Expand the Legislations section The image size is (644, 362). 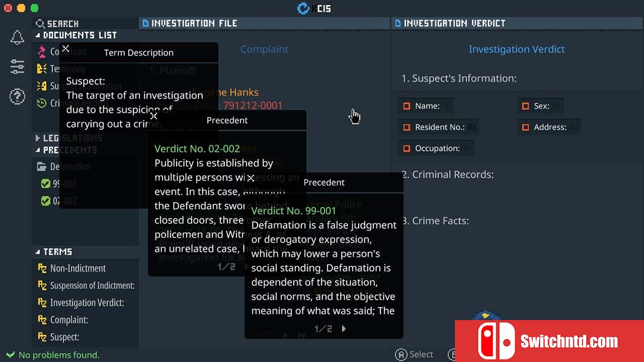tap(38, 138)
